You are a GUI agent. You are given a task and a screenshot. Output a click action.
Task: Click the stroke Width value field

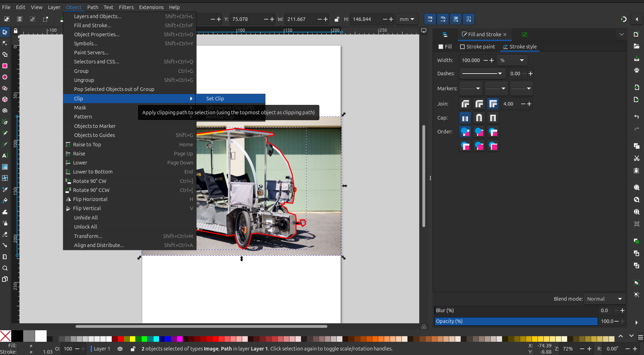click(x=471, y=60)
